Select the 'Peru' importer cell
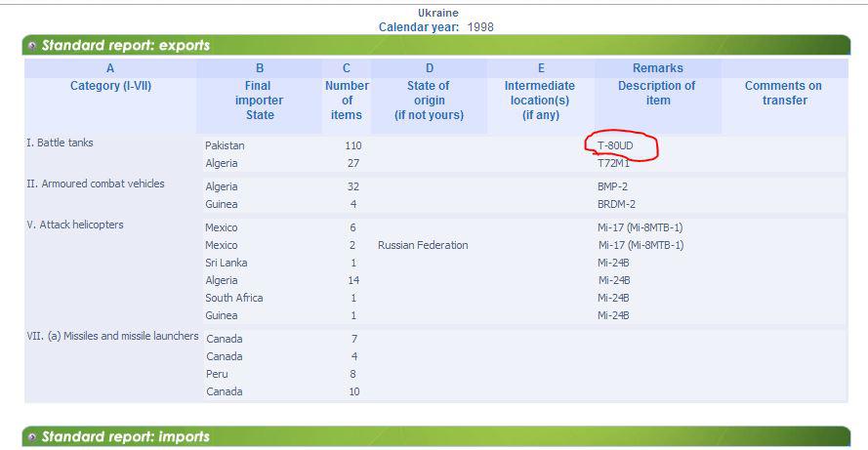 point(217,374)
